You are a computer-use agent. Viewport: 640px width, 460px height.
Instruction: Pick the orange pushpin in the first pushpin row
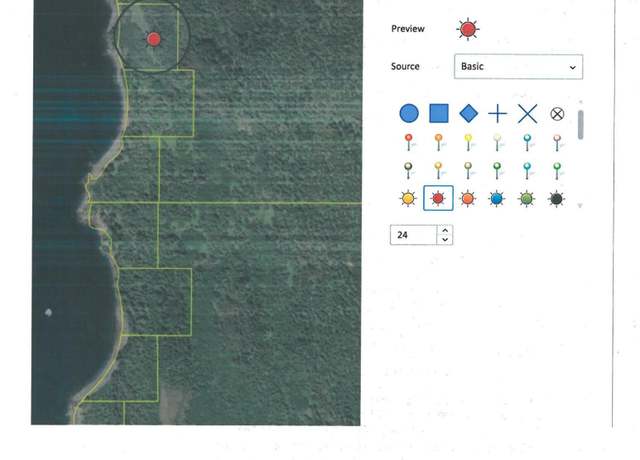[439, 142]
